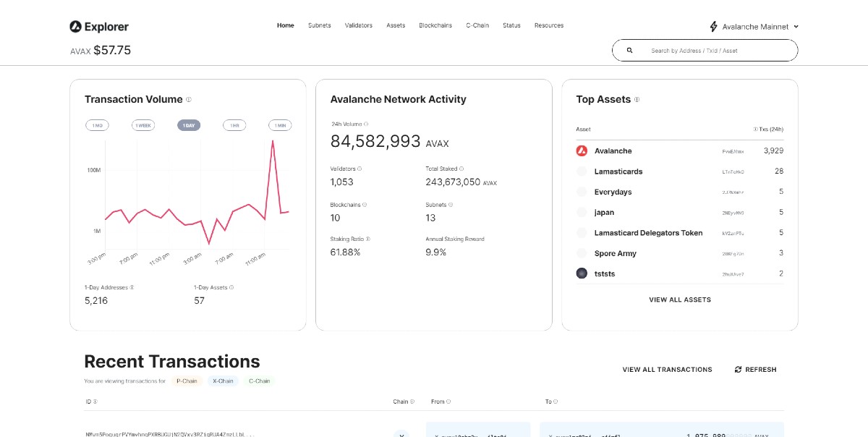The height and width of the screenshot is (437, 868).
Task: Click info icon next to Staking Ratio
Action: (368, 239)
